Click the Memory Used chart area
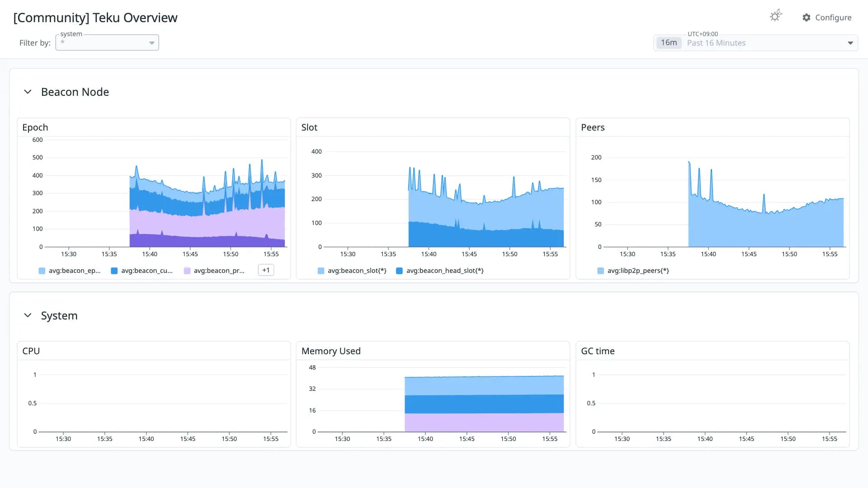 point(442,399)
